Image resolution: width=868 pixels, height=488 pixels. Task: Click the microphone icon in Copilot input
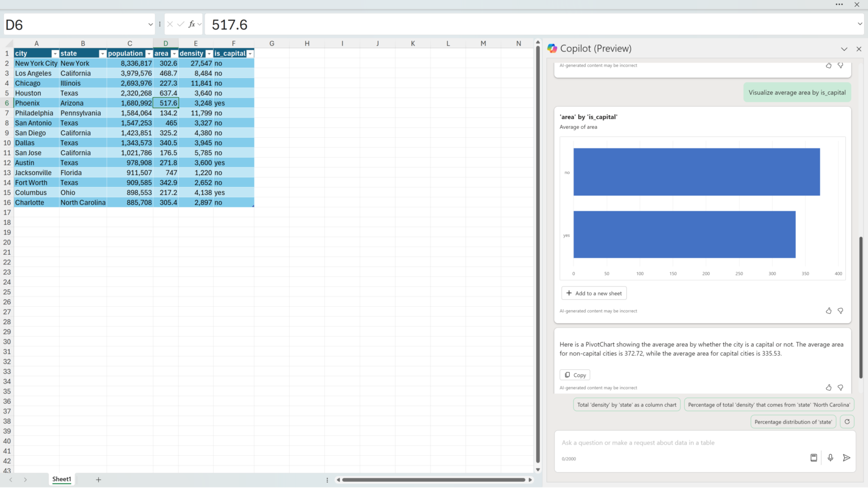click(x=830, y=458)
